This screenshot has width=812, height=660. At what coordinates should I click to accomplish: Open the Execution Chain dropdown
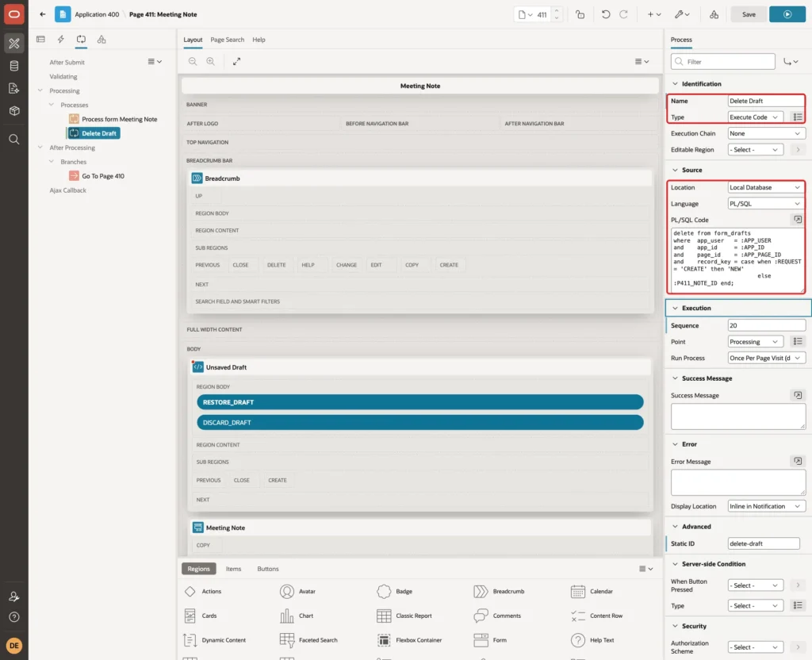(766, 133)
